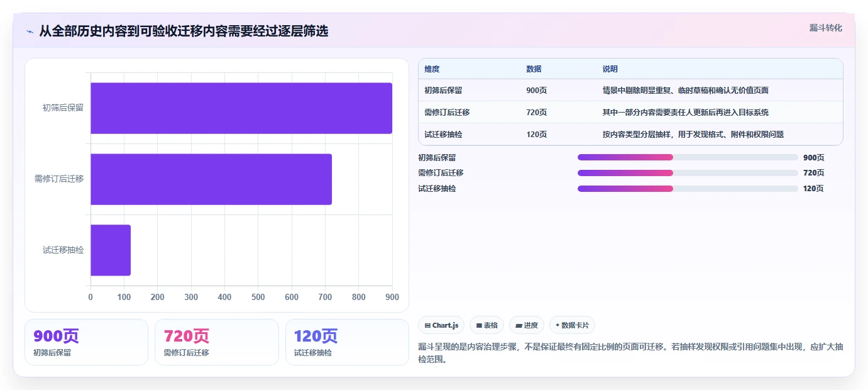The image size is (868, 390).
Task: Click the description starting with 情景中剔除明显重复
Action: (685, 91)
